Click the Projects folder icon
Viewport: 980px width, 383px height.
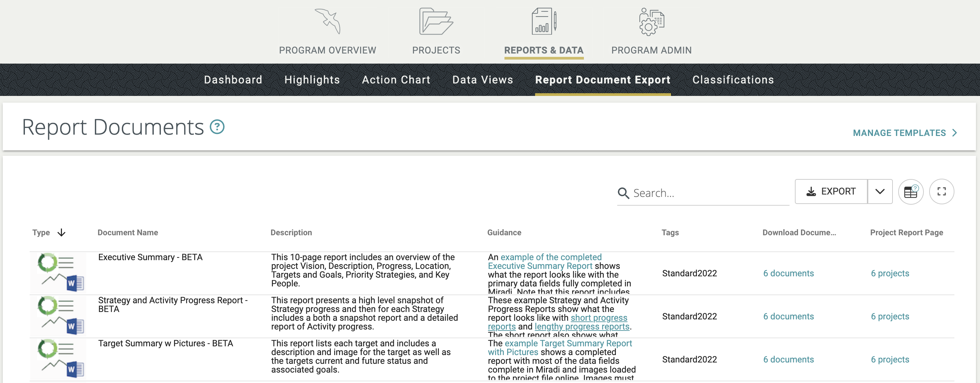coord(436,22)
